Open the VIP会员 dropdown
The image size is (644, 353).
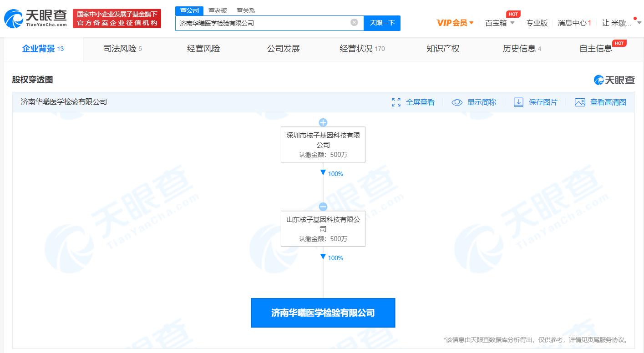[455, 23]
